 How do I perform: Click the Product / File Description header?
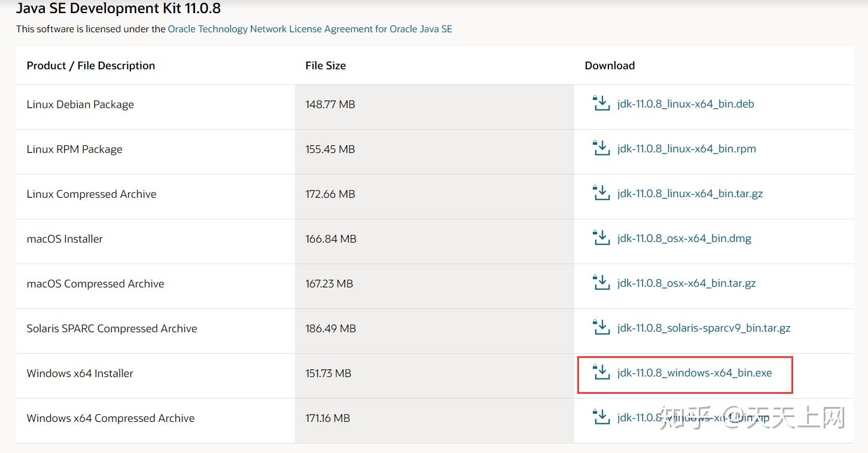pyautogui.click(x=91, y=66)
